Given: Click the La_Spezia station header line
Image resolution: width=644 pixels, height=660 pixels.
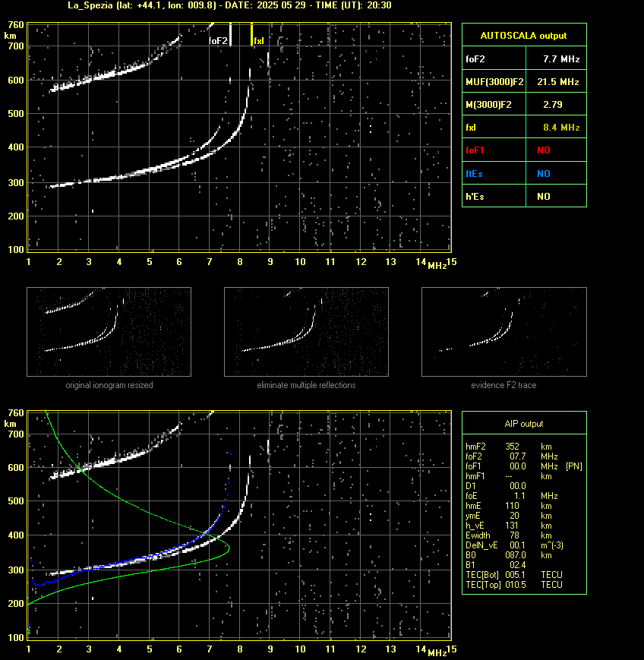Looking at the screenshot, I should coord(230,5).
